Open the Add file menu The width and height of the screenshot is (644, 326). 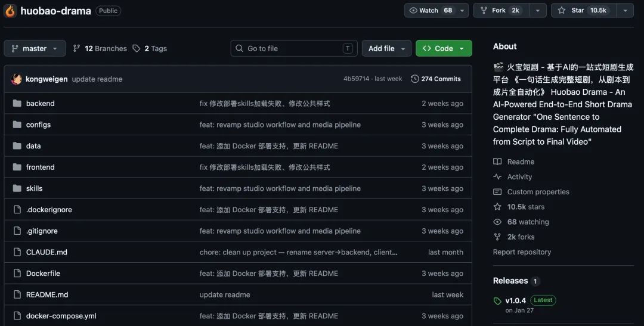click(386, 48)
